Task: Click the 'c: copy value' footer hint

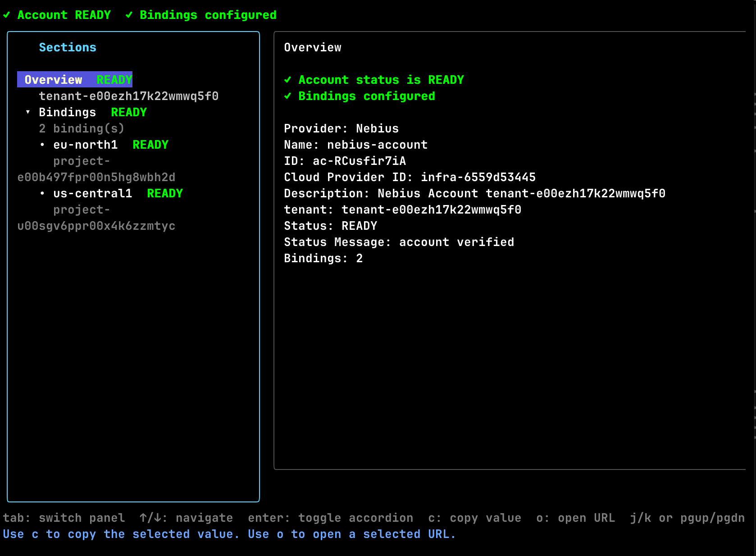Action: tap(474, 518)
